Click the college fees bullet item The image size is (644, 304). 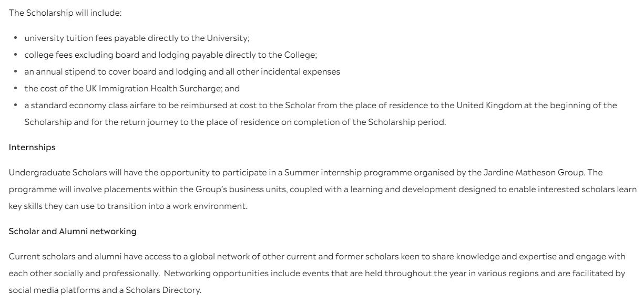[x=170, y=55]
